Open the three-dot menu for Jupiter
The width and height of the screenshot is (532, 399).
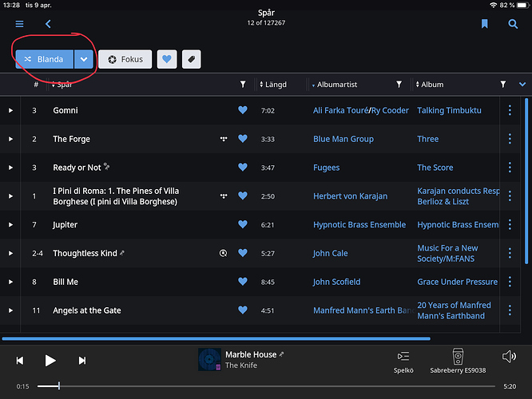510,224
